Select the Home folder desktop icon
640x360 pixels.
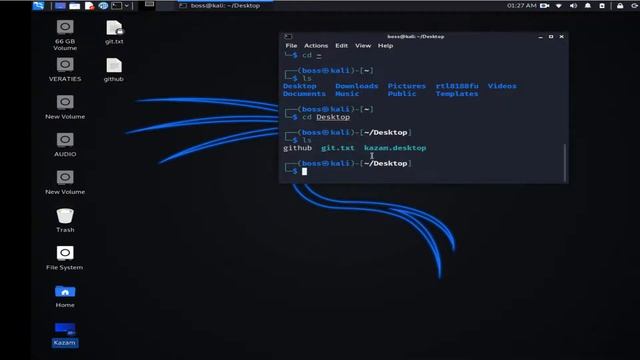65,296
